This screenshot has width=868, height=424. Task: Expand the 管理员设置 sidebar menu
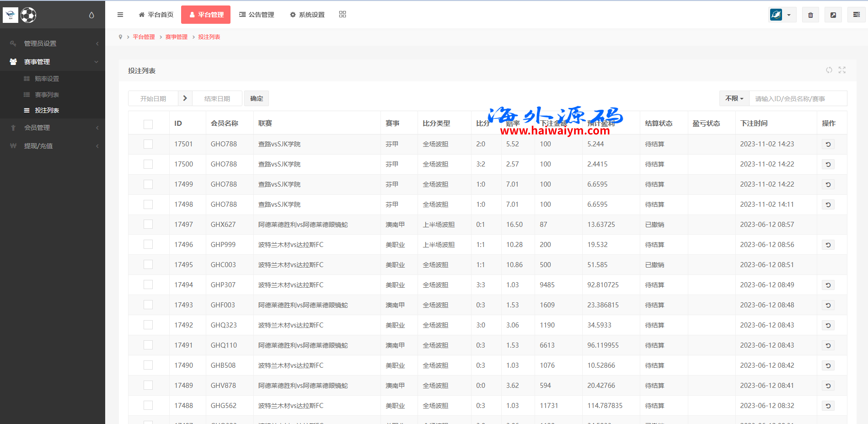(53, 43)
